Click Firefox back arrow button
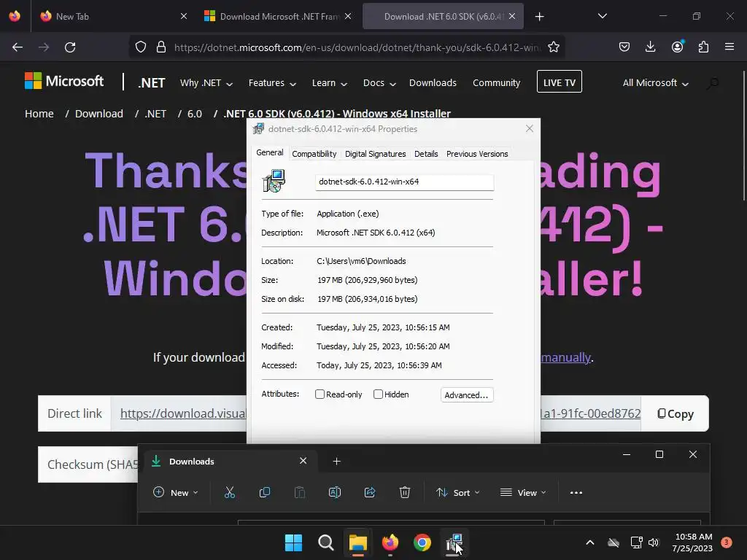The width and height of the screenshot is (747, 560). tap(18, 47)
